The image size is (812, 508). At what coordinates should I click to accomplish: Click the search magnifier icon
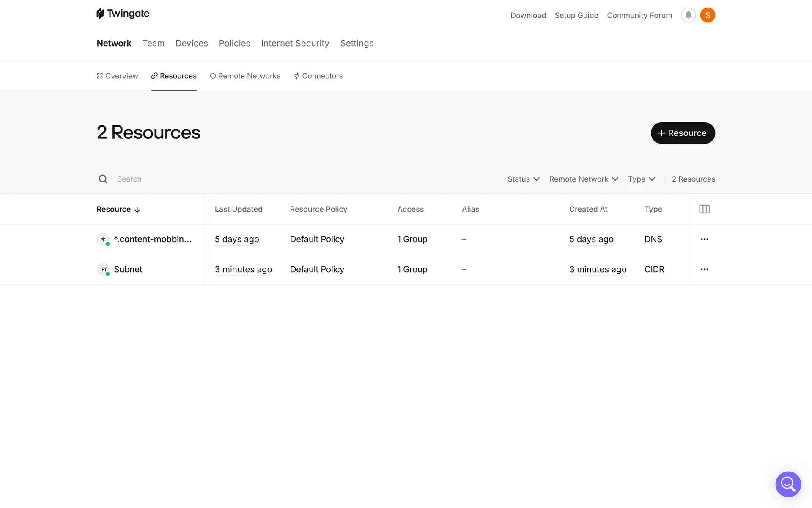103,179
